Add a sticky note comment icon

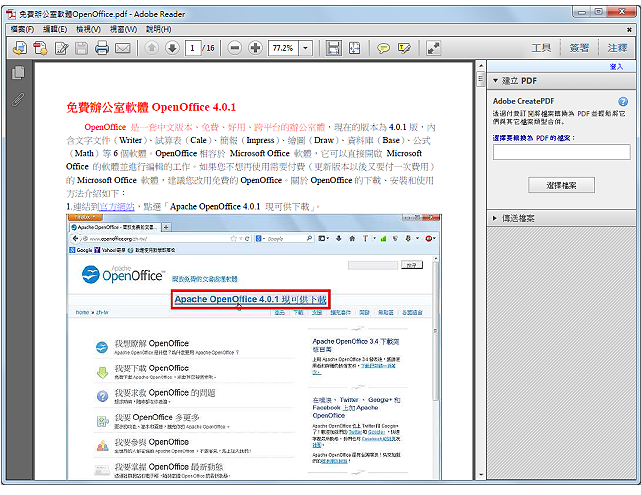coord(383,48)
